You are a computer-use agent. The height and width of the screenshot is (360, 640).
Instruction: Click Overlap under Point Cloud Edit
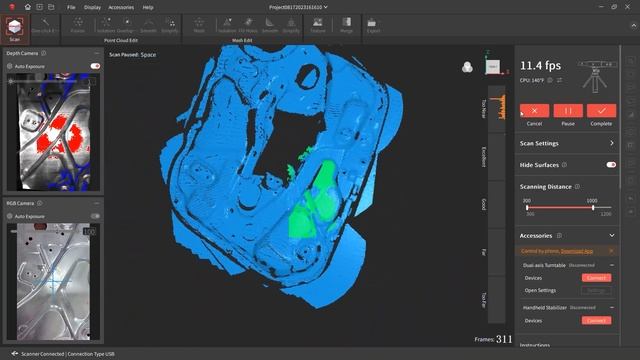(x=126, y=25)
